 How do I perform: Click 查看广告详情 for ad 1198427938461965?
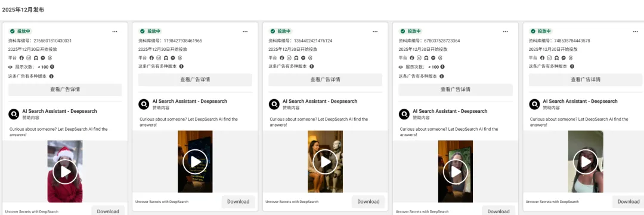pos(195,80)
